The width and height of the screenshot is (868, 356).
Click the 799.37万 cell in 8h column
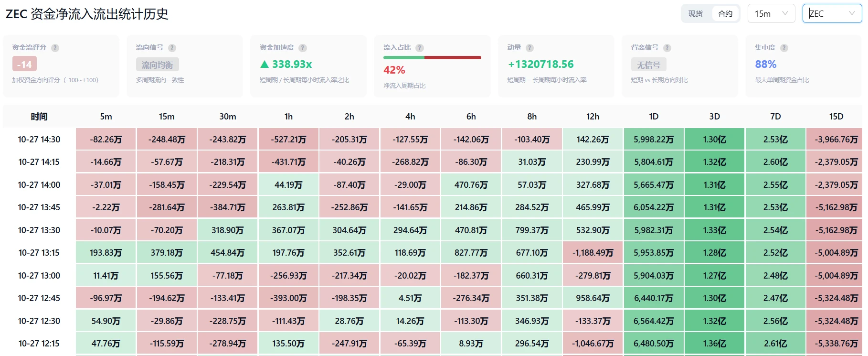532,230
